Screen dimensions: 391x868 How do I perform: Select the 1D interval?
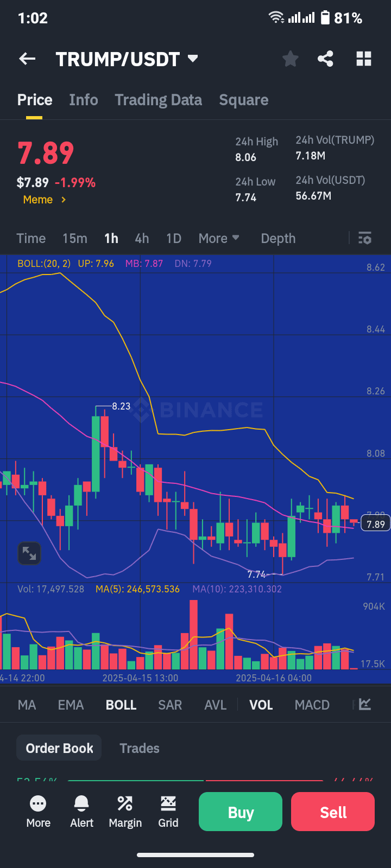click(x=174, y=238)
